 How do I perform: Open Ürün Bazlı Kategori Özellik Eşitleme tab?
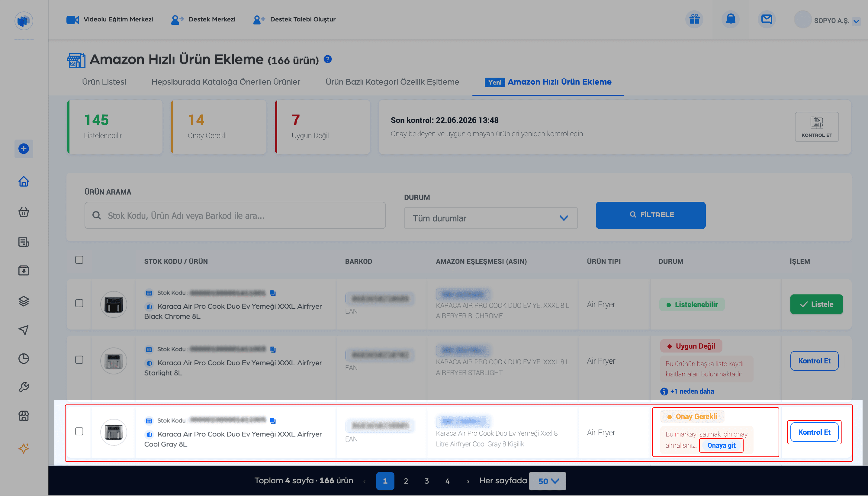click(392, 82)
